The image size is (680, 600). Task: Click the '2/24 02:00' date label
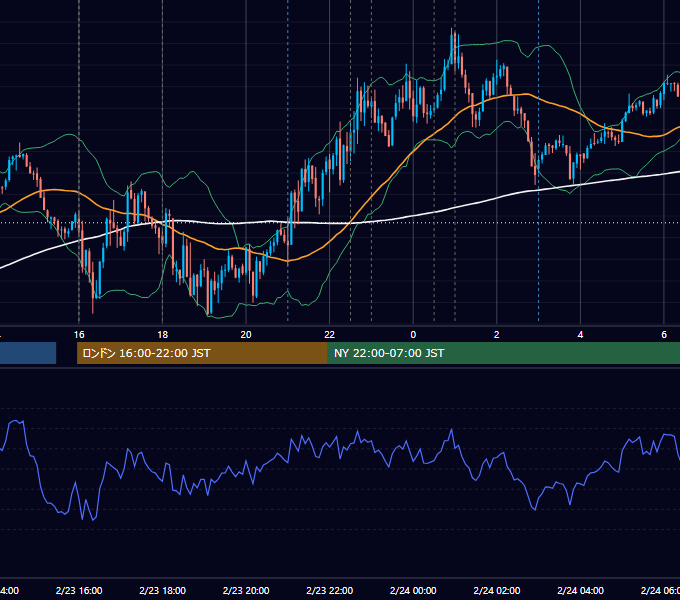[497, 590]
